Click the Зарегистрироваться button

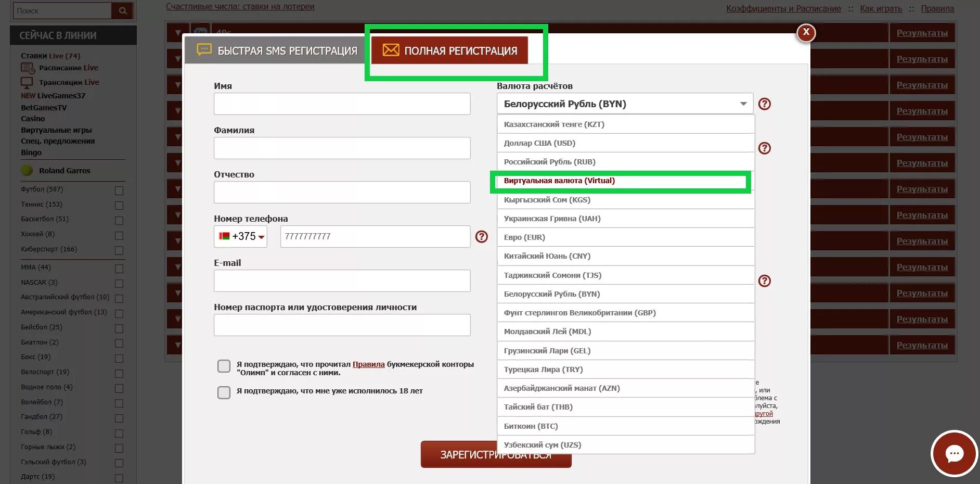[496, 454]
